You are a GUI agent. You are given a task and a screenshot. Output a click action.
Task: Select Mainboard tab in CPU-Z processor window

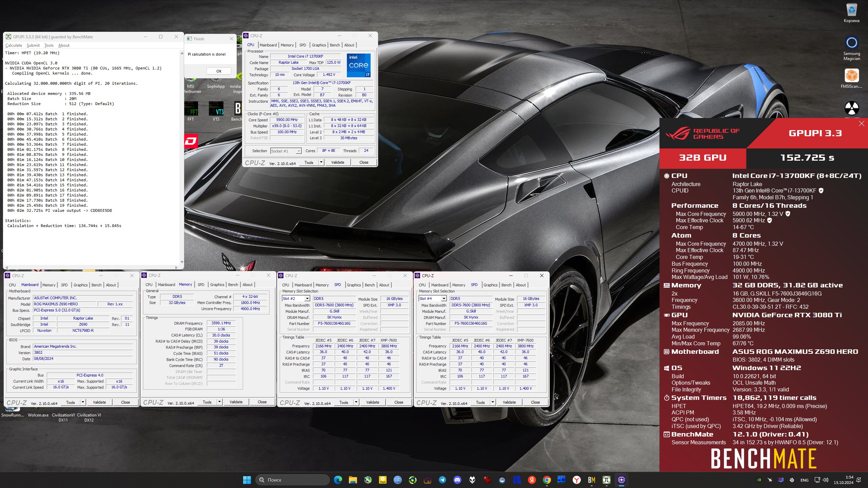(x=268, y=45)
